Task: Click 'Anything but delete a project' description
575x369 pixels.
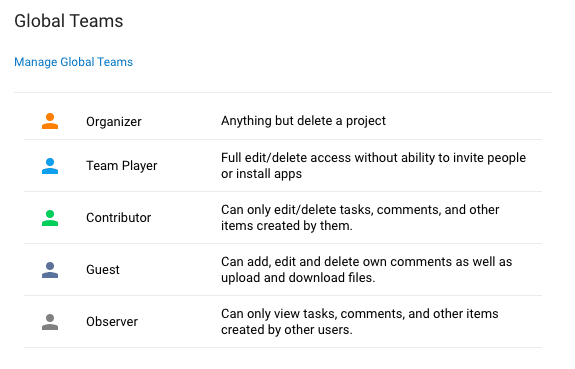Action: (x=303, y=121)
